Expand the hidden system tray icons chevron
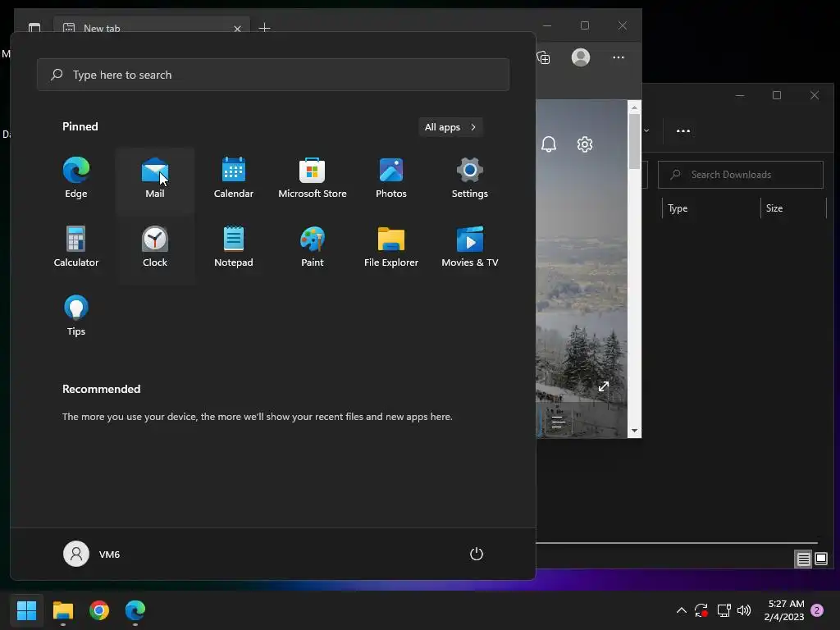 (x=682, y=610)
